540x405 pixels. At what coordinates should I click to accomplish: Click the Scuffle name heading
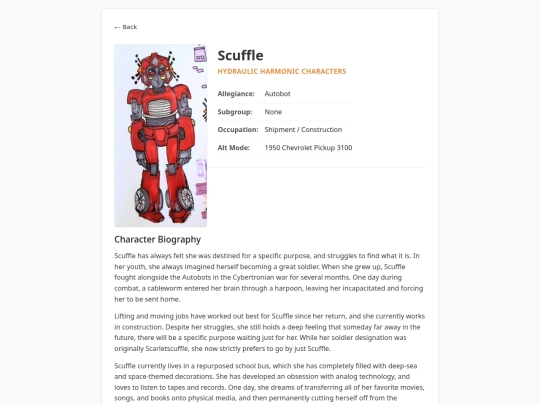click(240, 55)
